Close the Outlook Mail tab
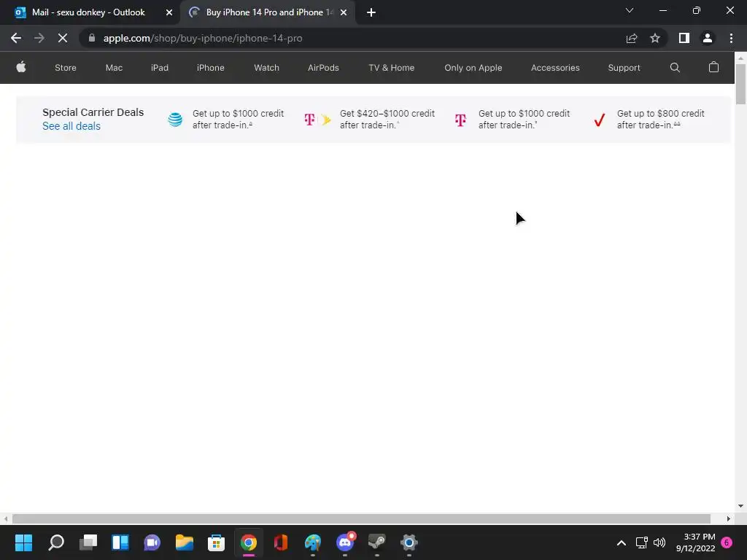 point(169,12)
